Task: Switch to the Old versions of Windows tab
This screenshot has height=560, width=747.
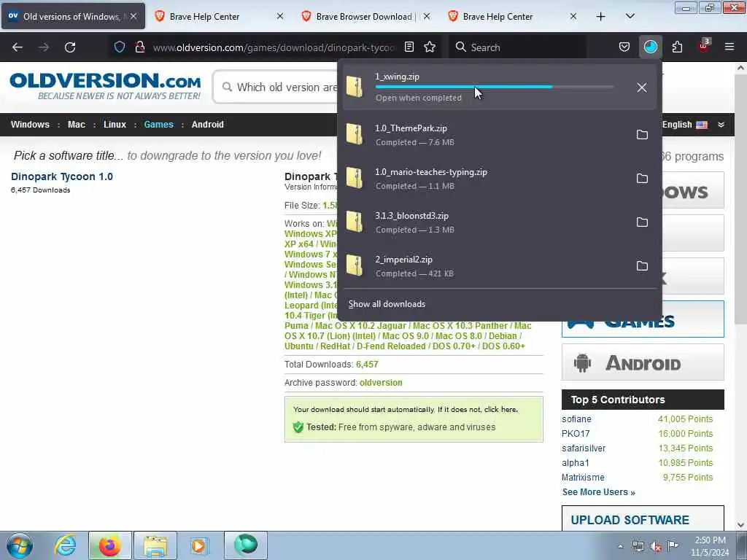Action: tap(73, 17)
